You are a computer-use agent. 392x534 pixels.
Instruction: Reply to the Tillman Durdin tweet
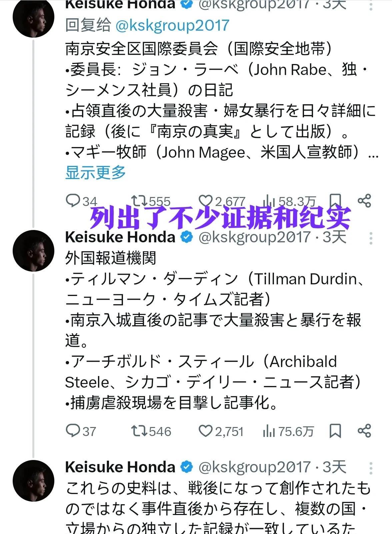(x=73, y=431)
